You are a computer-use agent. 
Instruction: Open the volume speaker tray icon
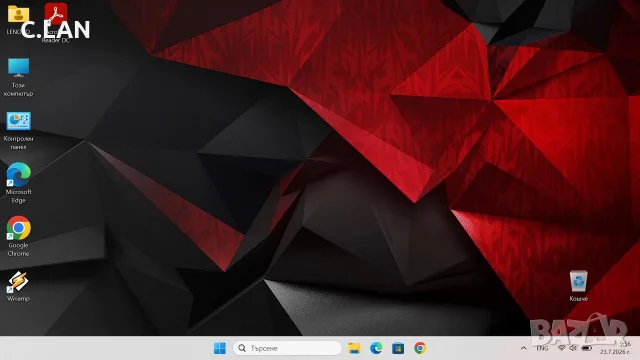coord(573,348)
